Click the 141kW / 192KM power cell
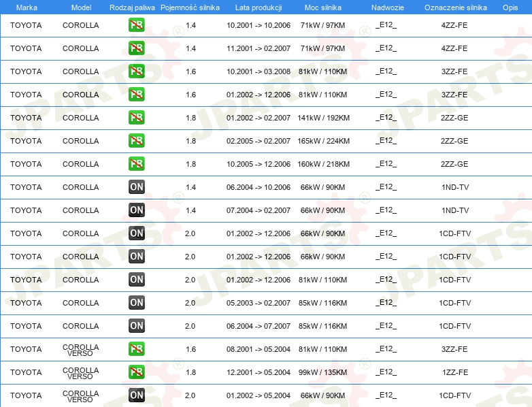Viewport: 532px width, 407px height. [x=323, y=118]
